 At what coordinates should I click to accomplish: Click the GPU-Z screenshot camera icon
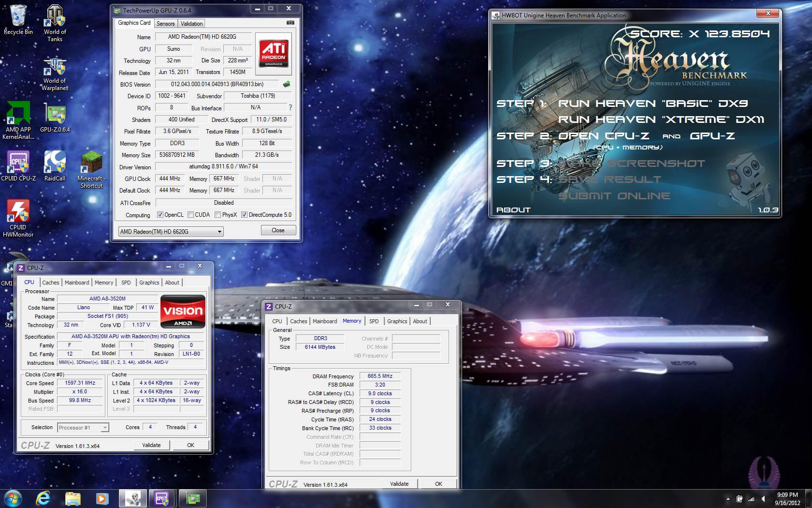(290, 23)
